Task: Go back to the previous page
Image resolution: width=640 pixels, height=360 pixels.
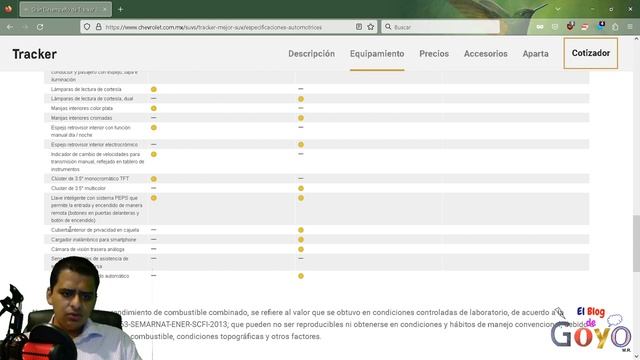Action: click(x=10, y=27)
